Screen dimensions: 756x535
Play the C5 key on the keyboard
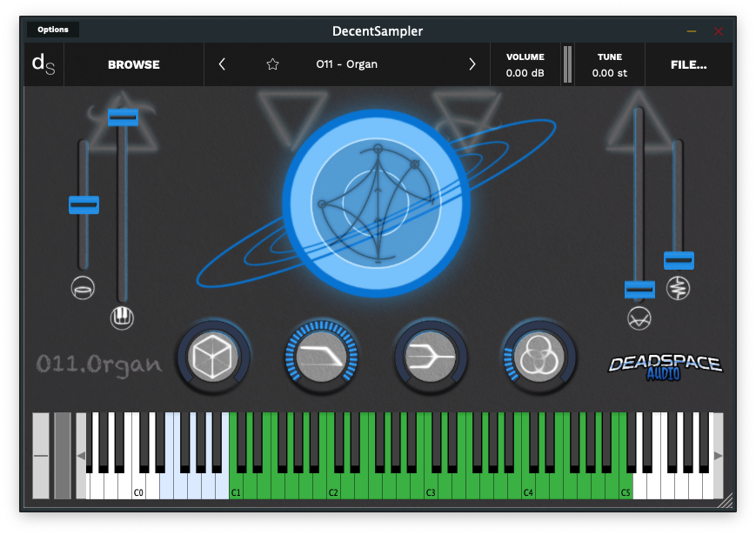point(626,485)
